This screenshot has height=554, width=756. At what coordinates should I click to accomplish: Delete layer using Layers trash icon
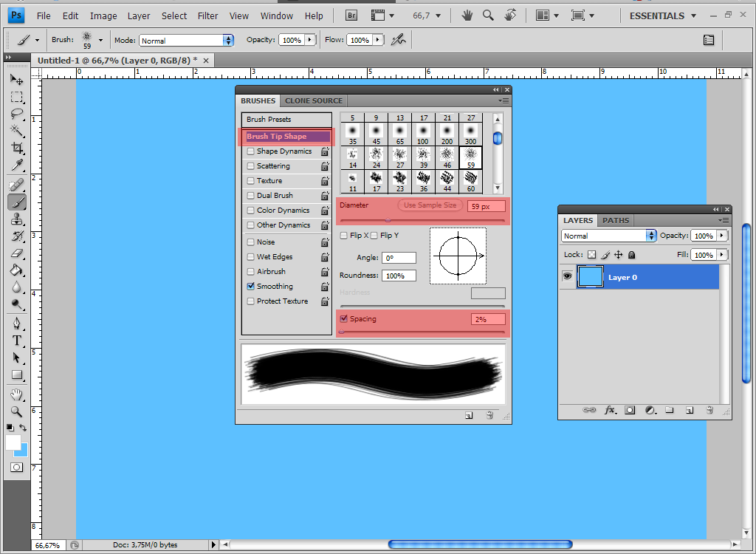click(709, 410)
